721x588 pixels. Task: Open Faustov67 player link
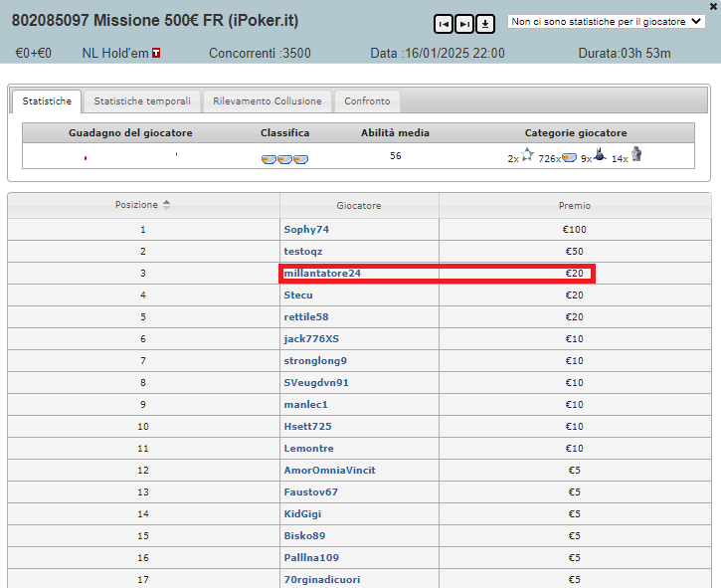(311, 492)
